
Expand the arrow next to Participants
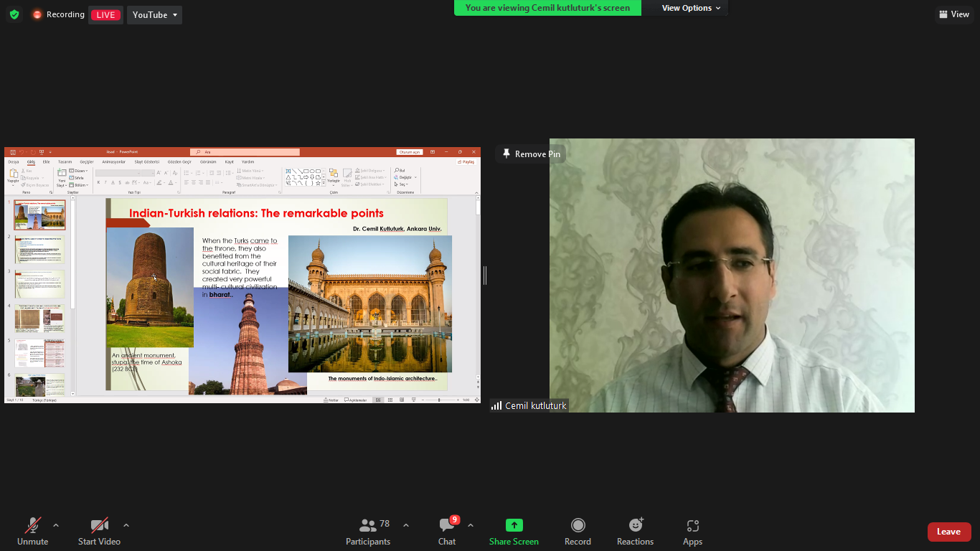[406, 525]
